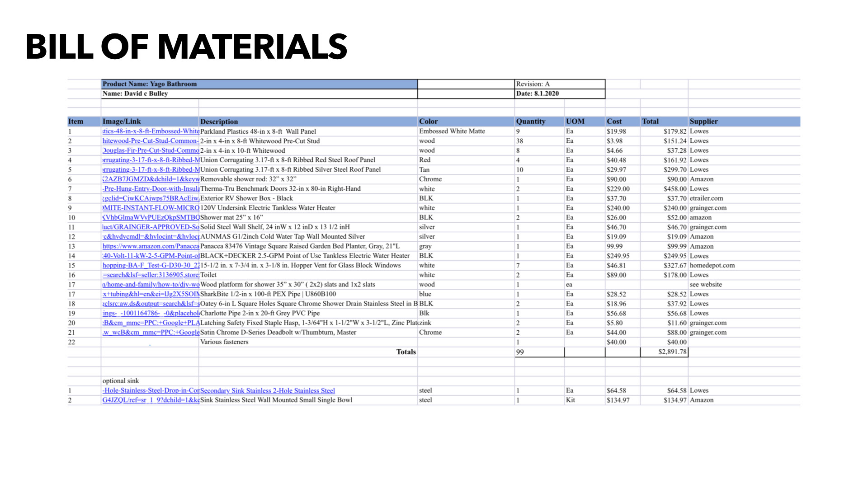Select the Supplier column header

pos(703,122)
